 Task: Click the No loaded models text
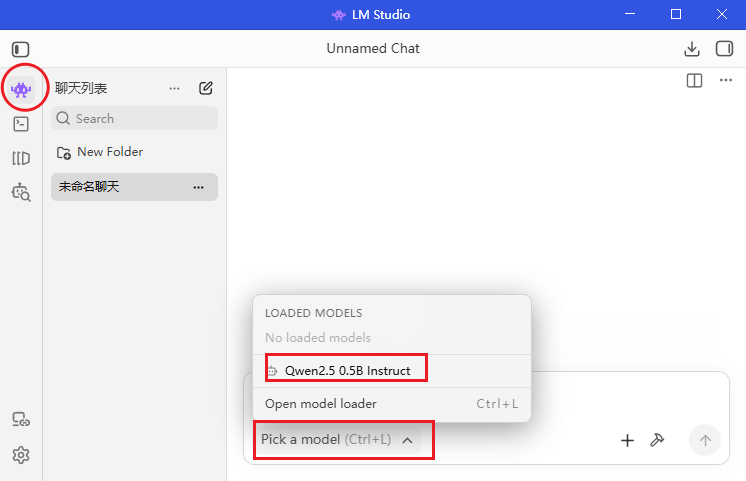click(x=318, y=338)
